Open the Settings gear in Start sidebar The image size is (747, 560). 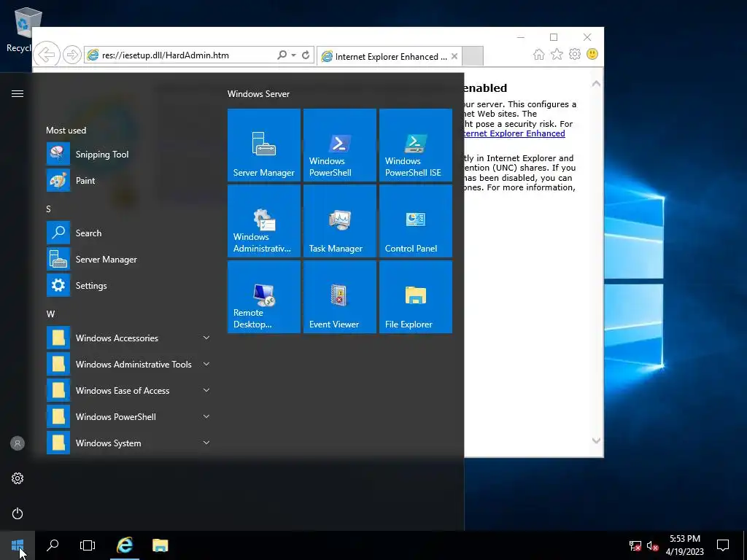coord(18,478)
